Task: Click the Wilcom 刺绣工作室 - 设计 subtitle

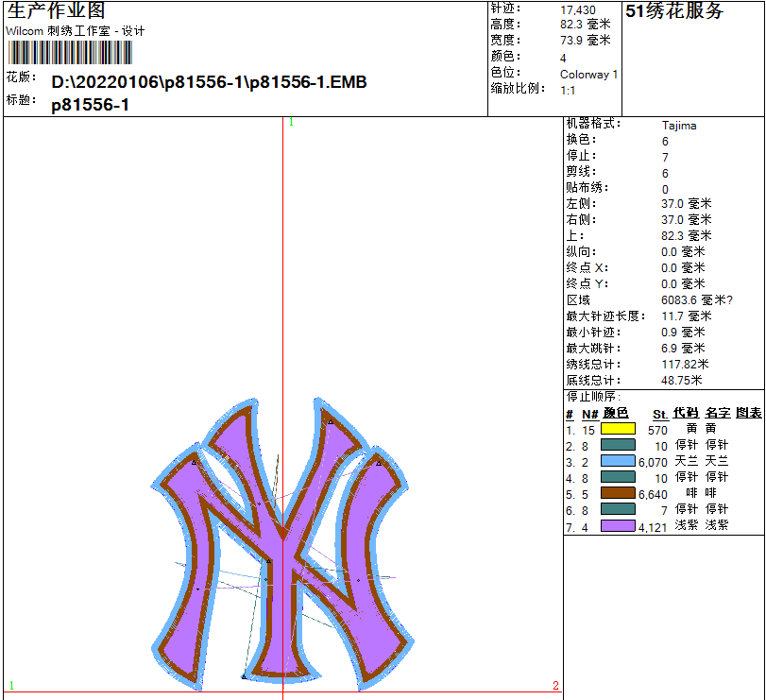Action: [76, 31]
